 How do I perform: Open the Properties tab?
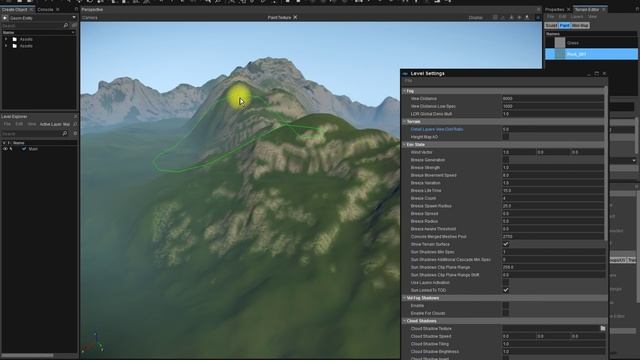[x=555, y=9]
